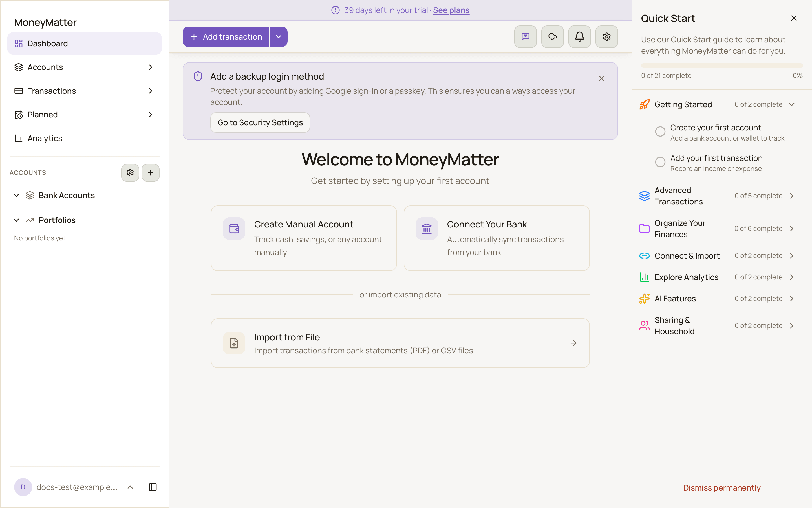Click the 0% completion text in Quick Start
Viewport: 812px width, 508px height.
tap(798, 76)
